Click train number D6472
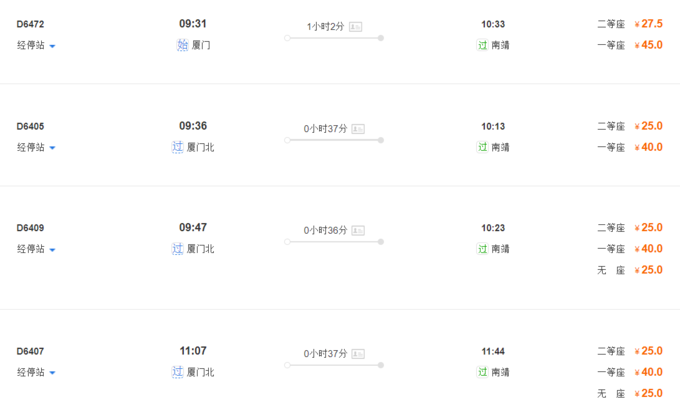 tap(31, 24)
